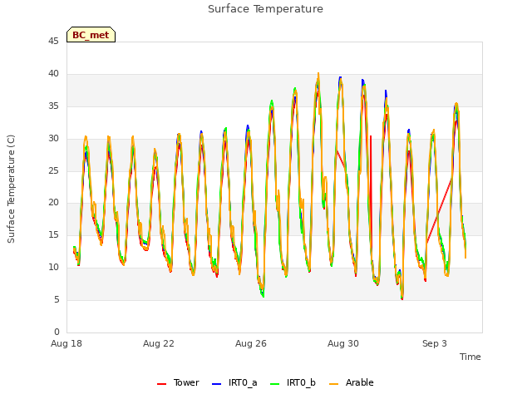Click the red Tower legend color marker
This screenshot has height=399, width=532.
161,384
